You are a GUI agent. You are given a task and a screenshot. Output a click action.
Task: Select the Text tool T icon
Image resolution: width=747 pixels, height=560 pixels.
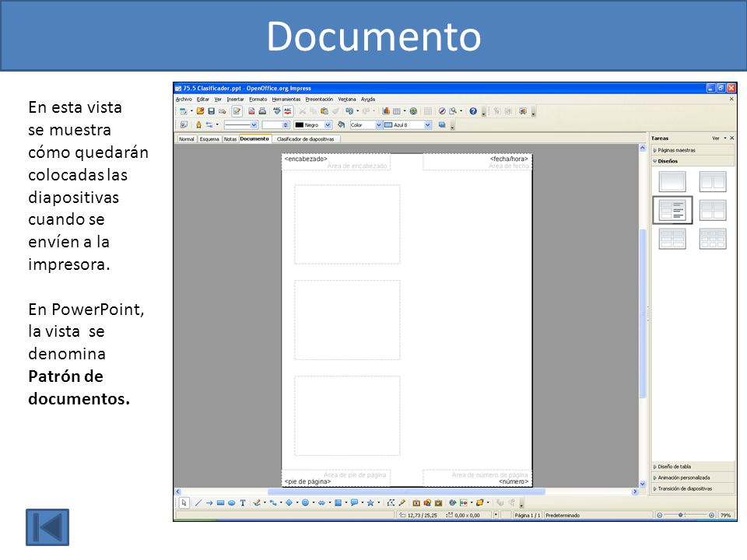[x=243, y=503]
